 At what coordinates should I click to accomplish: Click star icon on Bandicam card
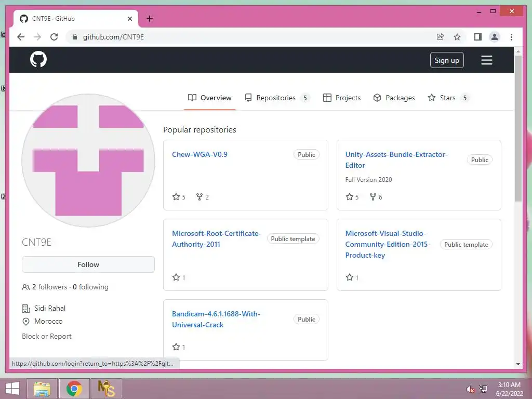tap(176, 347)
